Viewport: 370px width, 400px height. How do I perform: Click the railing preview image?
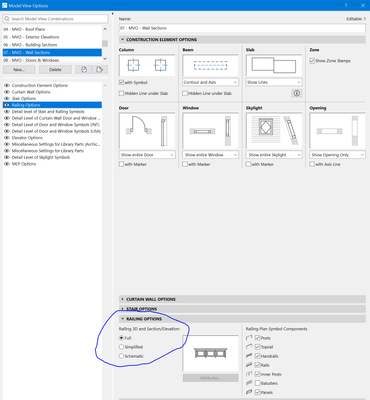[210, 353]
